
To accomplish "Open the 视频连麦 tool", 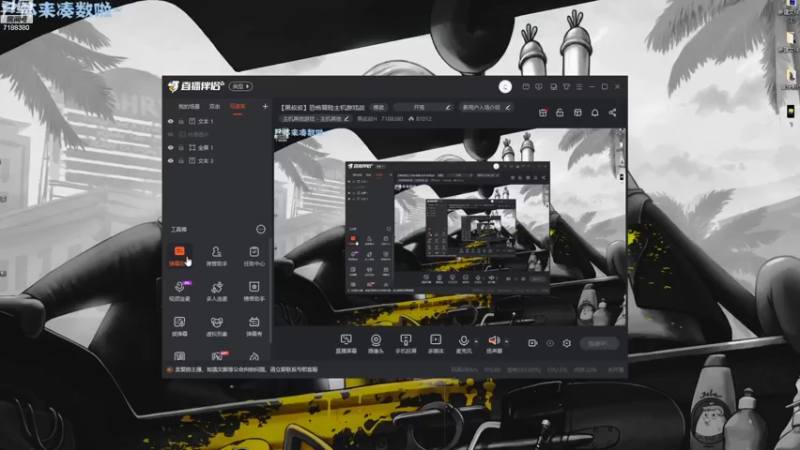I will pos(179,291).
